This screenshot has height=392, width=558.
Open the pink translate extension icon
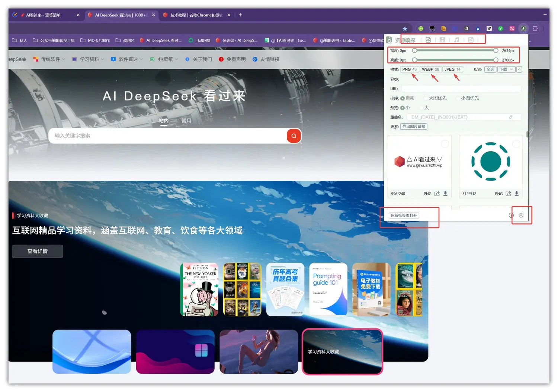pyautogui.click(x=512, y=28)
